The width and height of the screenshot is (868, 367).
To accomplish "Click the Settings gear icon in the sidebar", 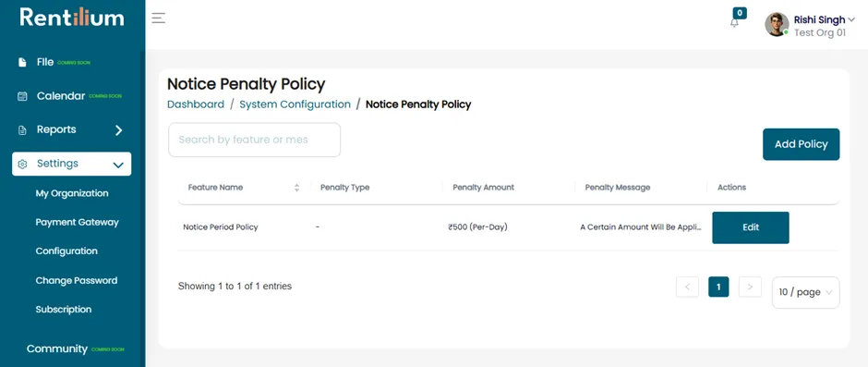I will click(x=22, y=165).
